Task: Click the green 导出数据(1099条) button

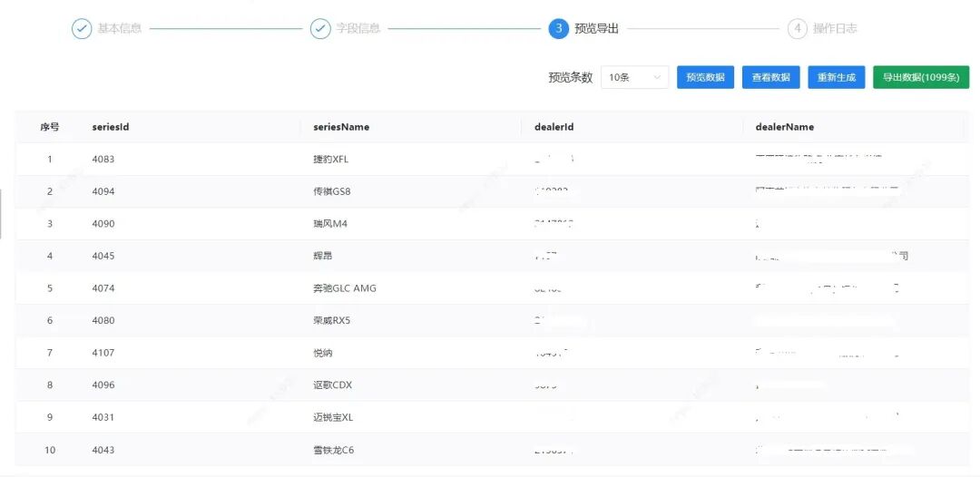Action: (x=921, y=77)
